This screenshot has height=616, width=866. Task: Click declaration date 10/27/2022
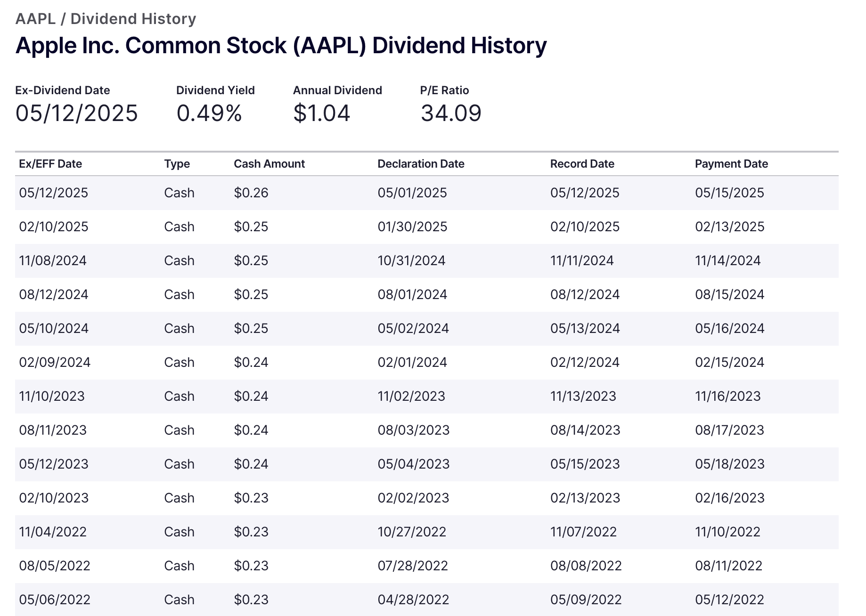412,532
